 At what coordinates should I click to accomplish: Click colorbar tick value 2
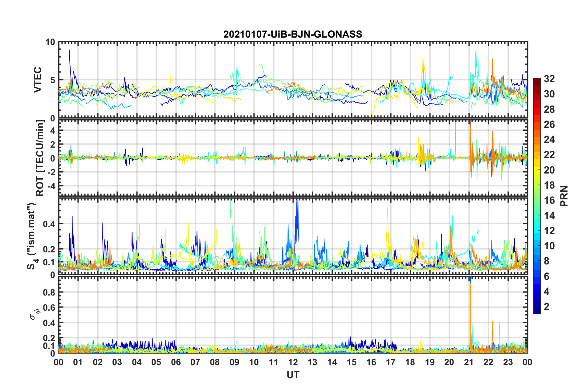547,306
